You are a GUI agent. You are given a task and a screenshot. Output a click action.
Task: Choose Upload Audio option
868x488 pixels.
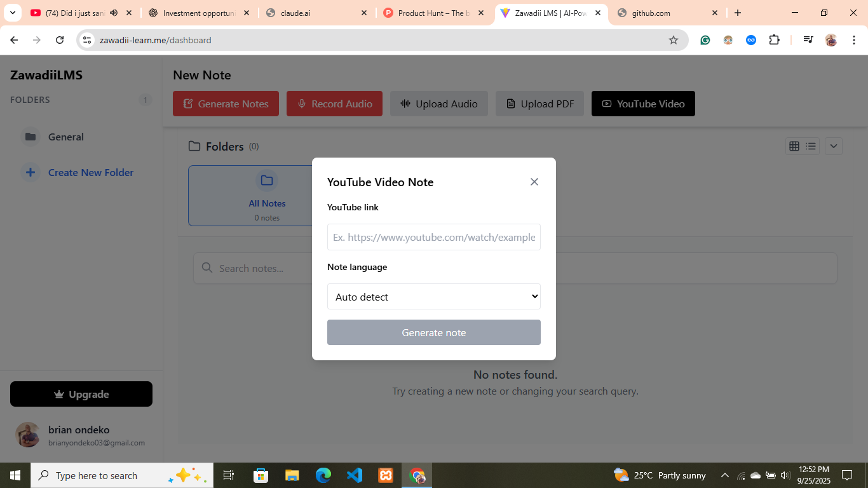(x=439, y=104)
